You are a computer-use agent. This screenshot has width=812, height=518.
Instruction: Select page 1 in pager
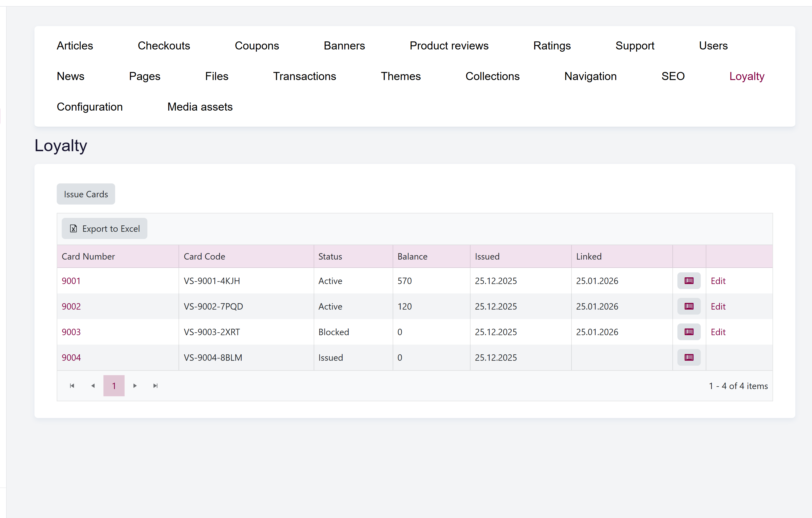tap(114, 386)
